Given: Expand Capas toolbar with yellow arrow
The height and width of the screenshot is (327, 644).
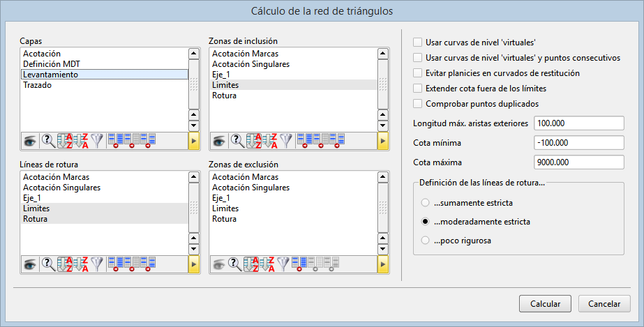Looking at the screenshot, I should pos(194,141).
